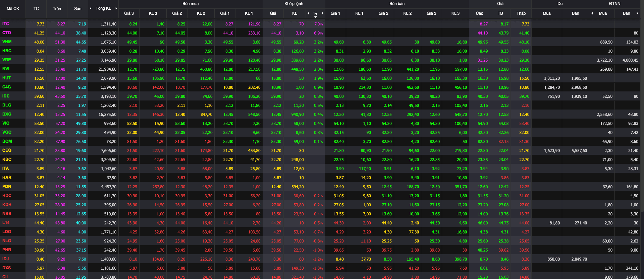Click the right arrow beside ĐTNN Bán header
644x279 pixels.
pyautogui.click(x=637, y=13)
